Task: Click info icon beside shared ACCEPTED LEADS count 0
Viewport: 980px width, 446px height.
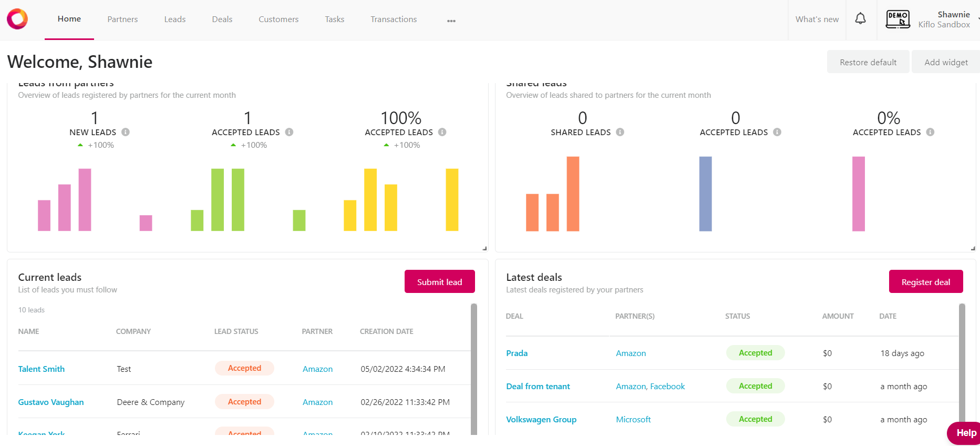Action: tap(777, 132)
